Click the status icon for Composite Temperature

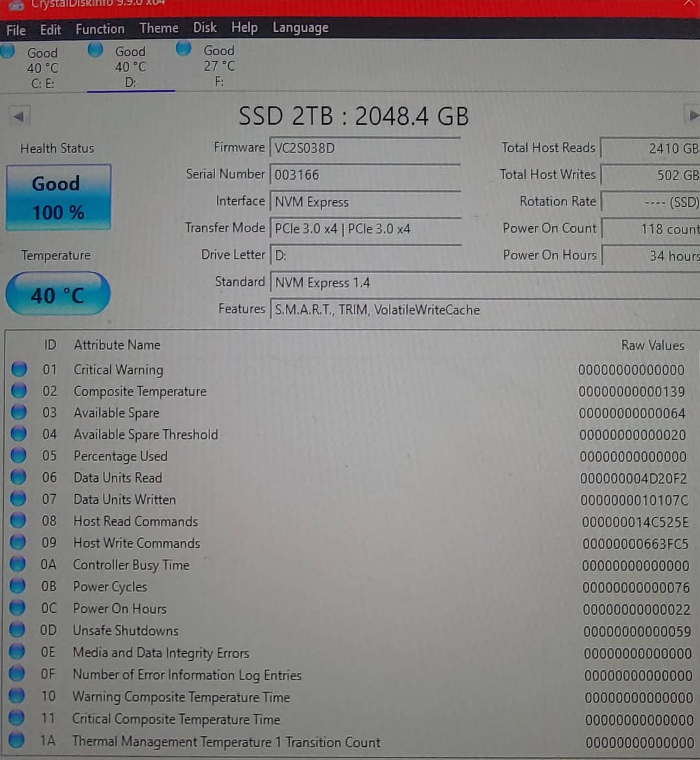[x=19, y=390]
